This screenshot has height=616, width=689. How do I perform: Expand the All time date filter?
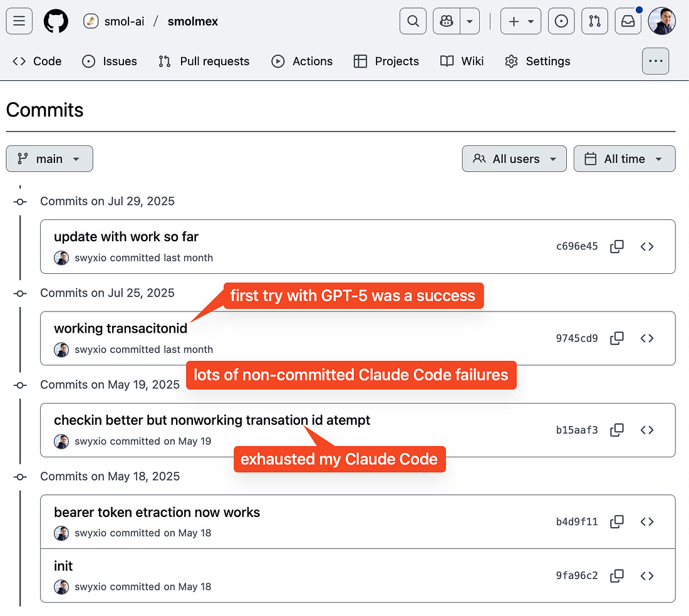click(x=624, y=159)
